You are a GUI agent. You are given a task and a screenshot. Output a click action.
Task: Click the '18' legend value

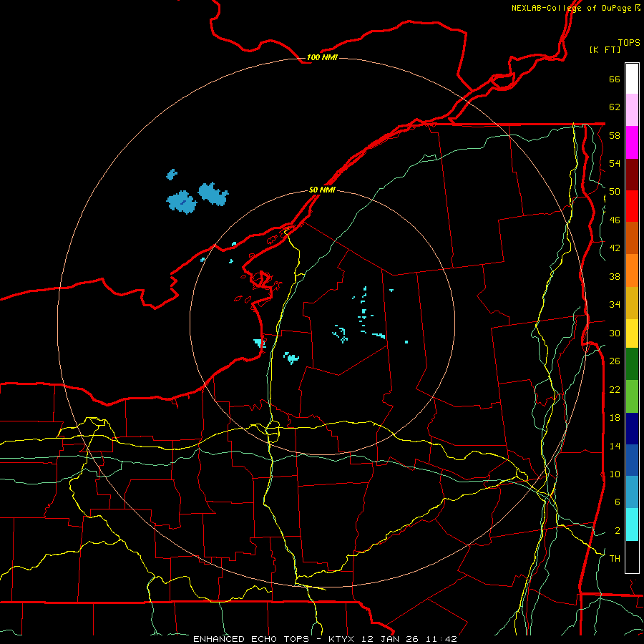tap(615, 418)
